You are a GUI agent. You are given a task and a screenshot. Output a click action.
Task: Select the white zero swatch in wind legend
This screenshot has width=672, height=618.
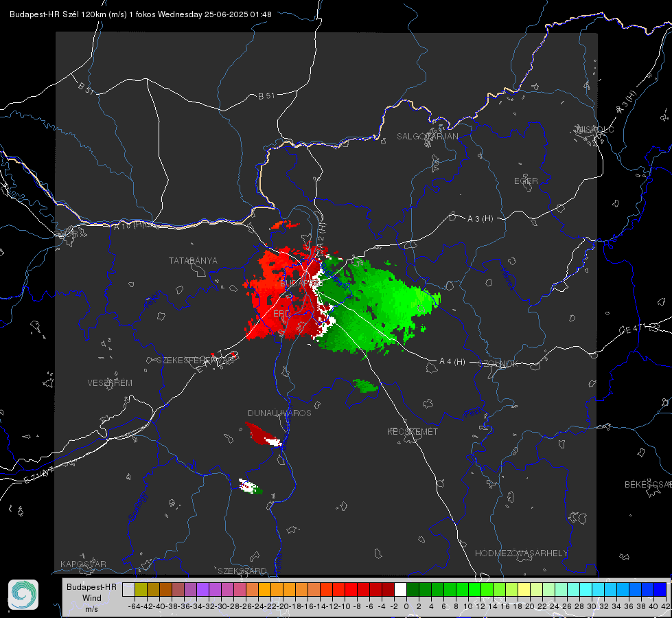400,589
